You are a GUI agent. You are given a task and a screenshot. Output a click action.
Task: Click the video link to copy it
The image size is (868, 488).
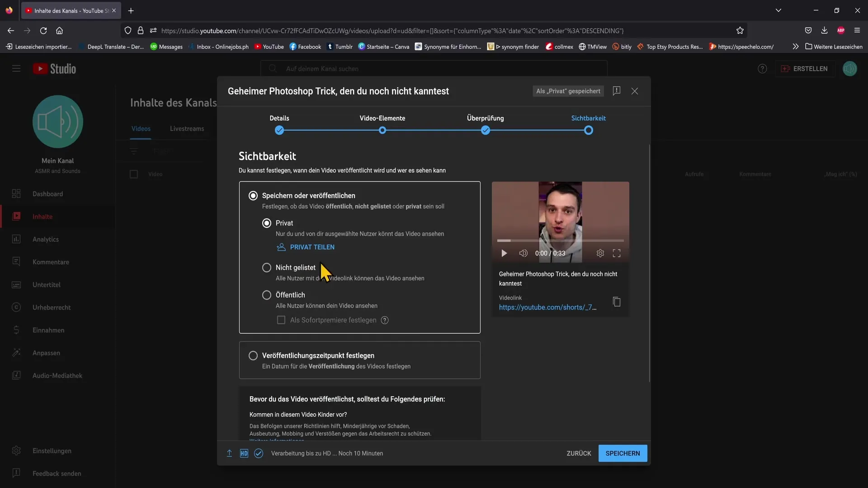tap(617, 303)
